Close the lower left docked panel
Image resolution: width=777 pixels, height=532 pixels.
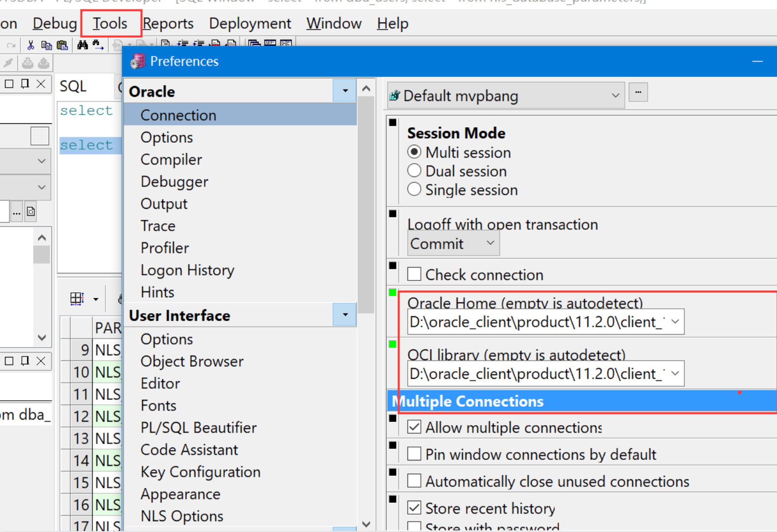tap(41, 360)
